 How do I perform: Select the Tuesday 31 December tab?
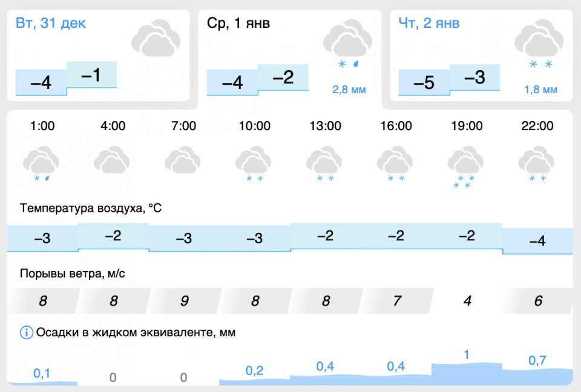point(51,24)
